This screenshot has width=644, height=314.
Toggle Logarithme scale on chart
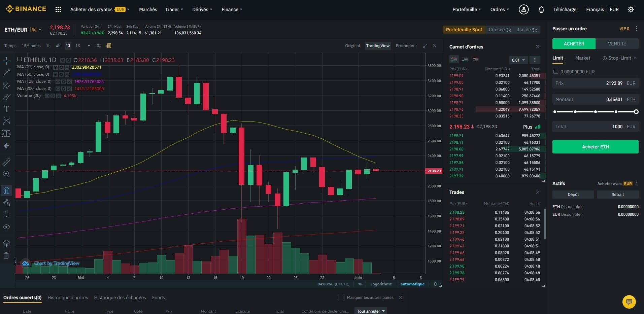click(381, 284)
